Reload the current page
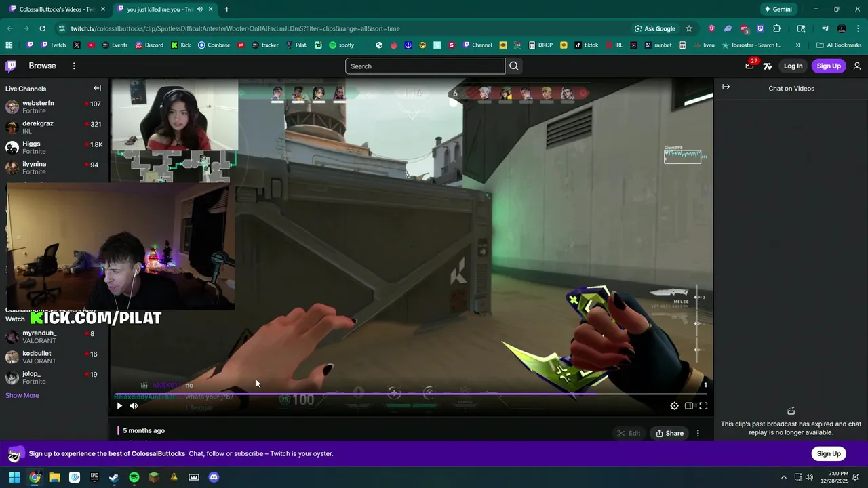Screen dimensions: 868x488 tap(42, 28)
